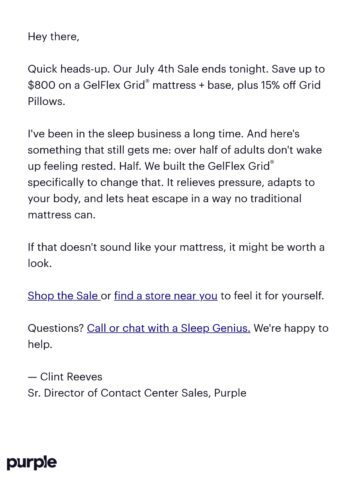Screen dimensions: 360x480
Task: Click the word Questions? before the link
Action: click(56, 328)
